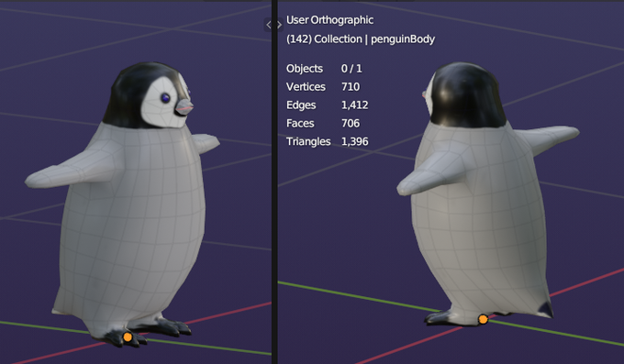This screenshot has width=624, height=364.
Task: Click the edge count value 1,412
Action: pos(354,105)
